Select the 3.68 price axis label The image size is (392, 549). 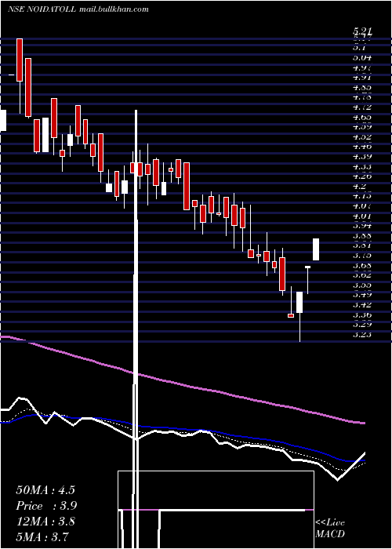pyautogui.click(x=362, y=265)
